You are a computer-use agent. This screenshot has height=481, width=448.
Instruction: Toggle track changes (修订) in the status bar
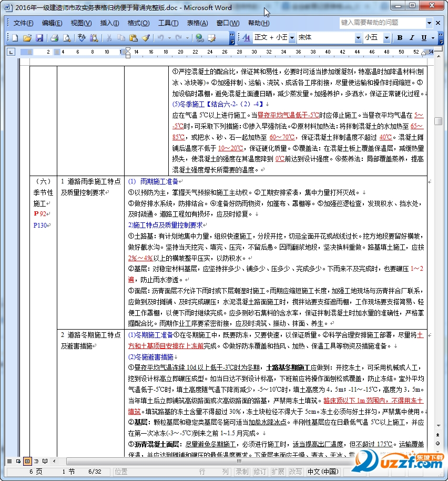260,472
